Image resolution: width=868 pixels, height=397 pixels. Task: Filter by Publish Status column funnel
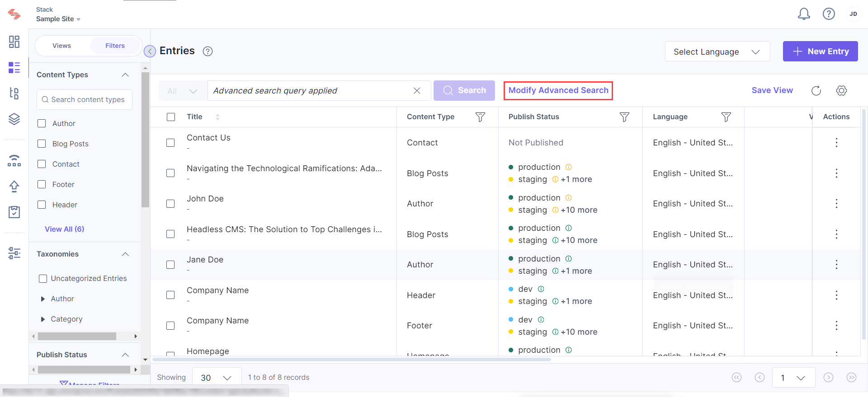(624, 117)
